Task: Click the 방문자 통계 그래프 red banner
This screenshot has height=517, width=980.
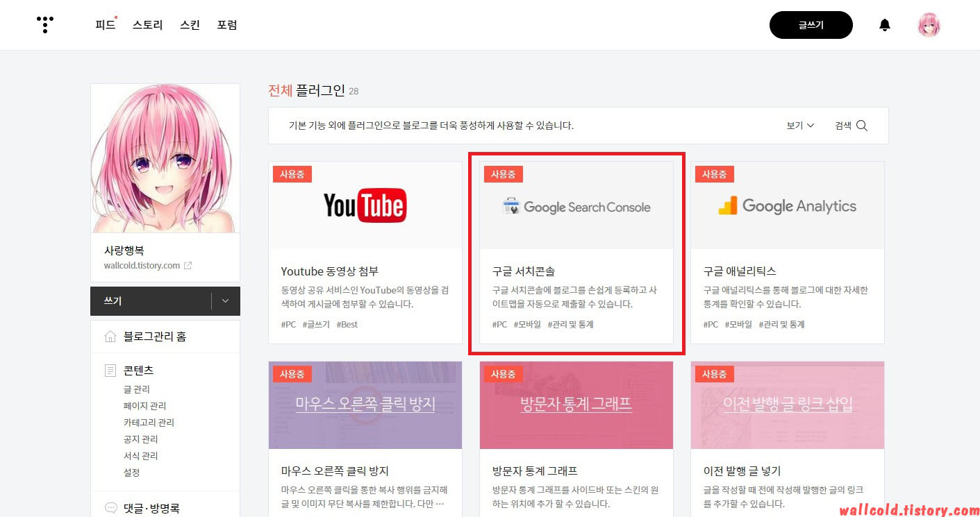Action: [576, 405]
